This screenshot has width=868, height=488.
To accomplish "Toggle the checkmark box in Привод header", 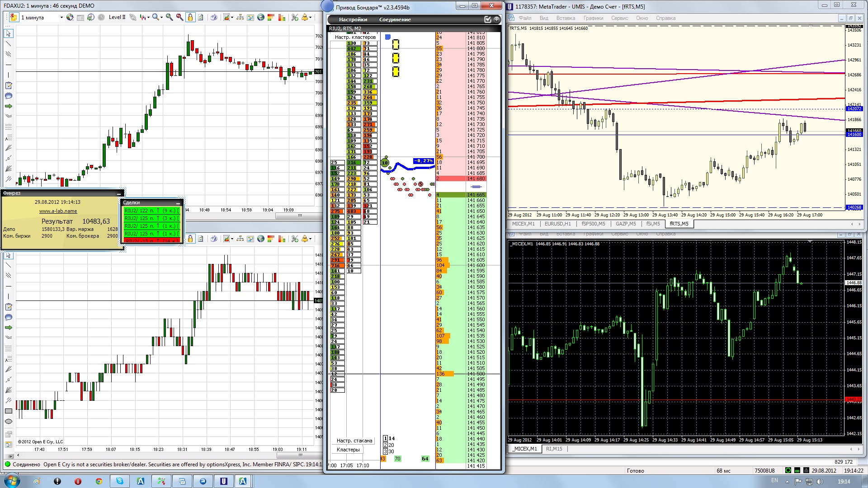I will 487,19.
